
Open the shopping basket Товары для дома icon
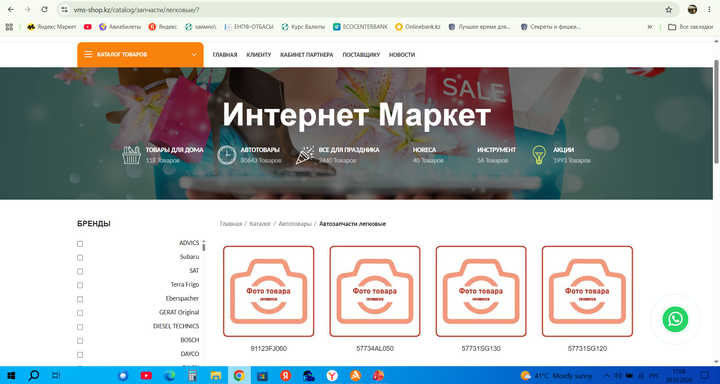pyautogui.click(x=131, y=155)
